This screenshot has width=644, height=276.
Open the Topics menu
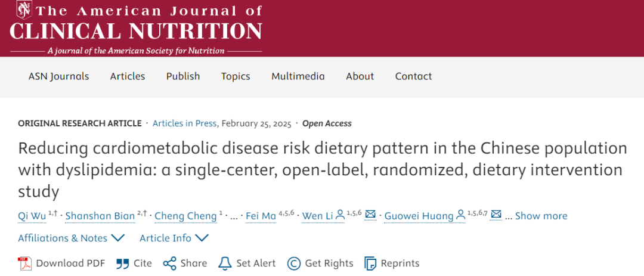(236, 76)
